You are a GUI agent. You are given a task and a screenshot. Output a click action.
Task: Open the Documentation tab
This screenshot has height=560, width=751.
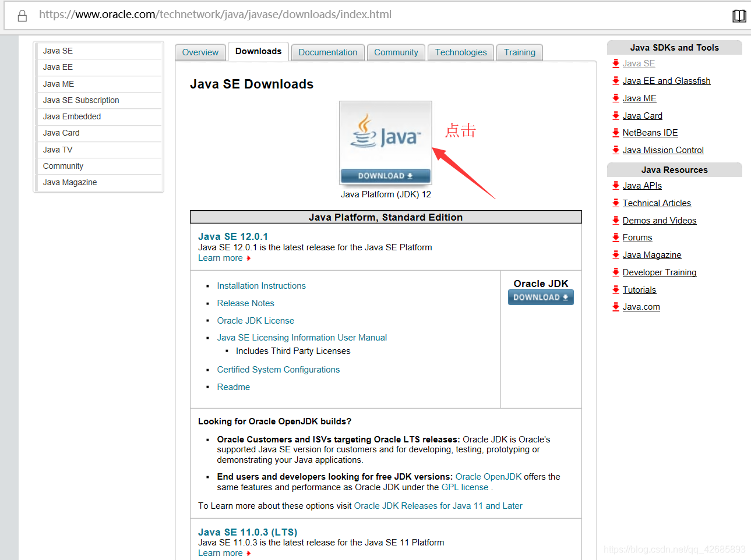tap(328, 52)
